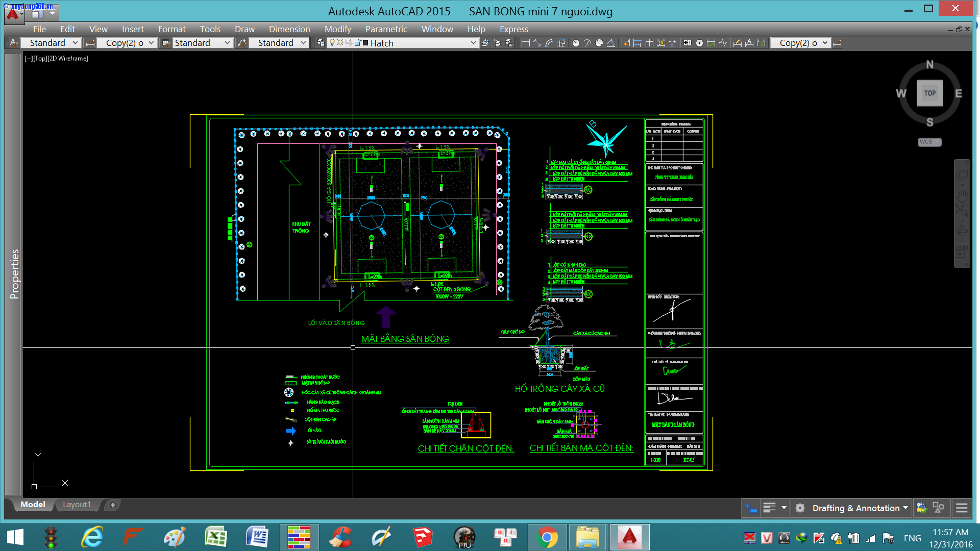Screen dimensions: 980x551
Task: Toggle Hatch layer on/off lightbulb
Action: coord(332,43)
